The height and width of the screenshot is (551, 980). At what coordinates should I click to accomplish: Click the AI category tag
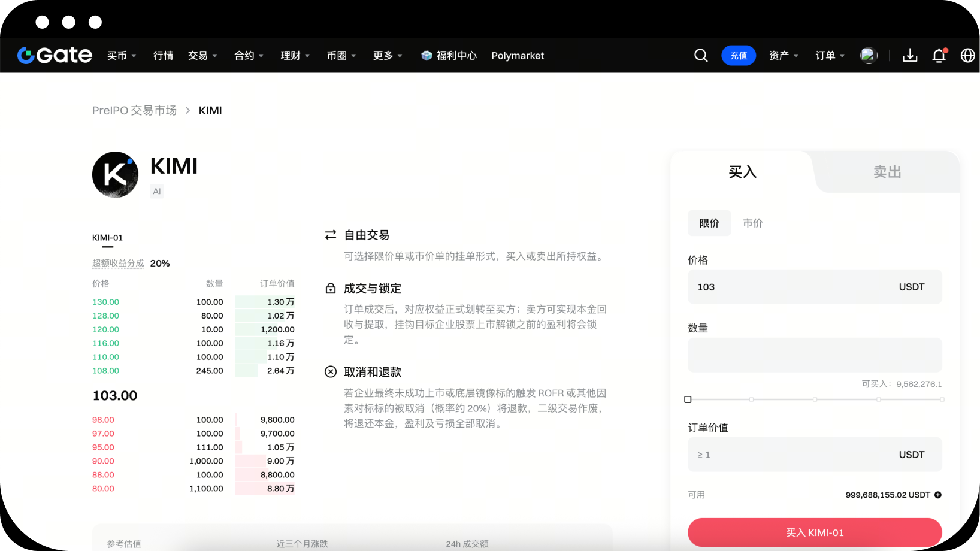[x=157, y=191]
